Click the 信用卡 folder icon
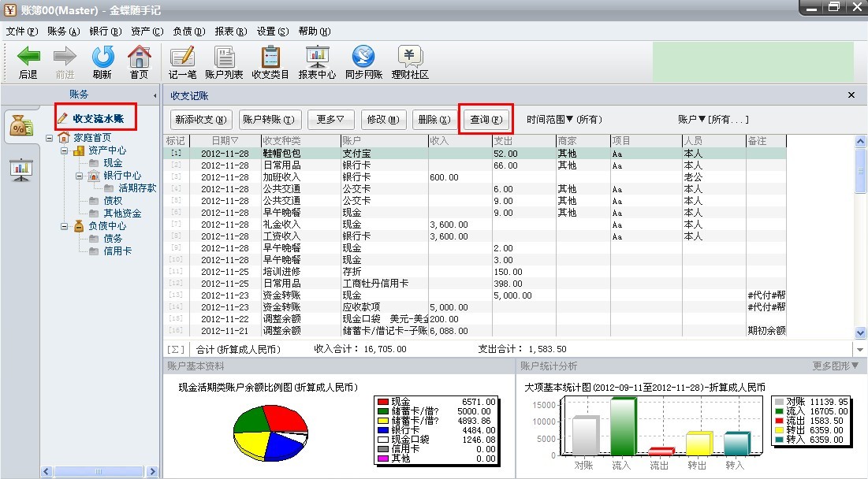Image resolution: width=868 pixels, height=479 pixels. click(94, 251)
